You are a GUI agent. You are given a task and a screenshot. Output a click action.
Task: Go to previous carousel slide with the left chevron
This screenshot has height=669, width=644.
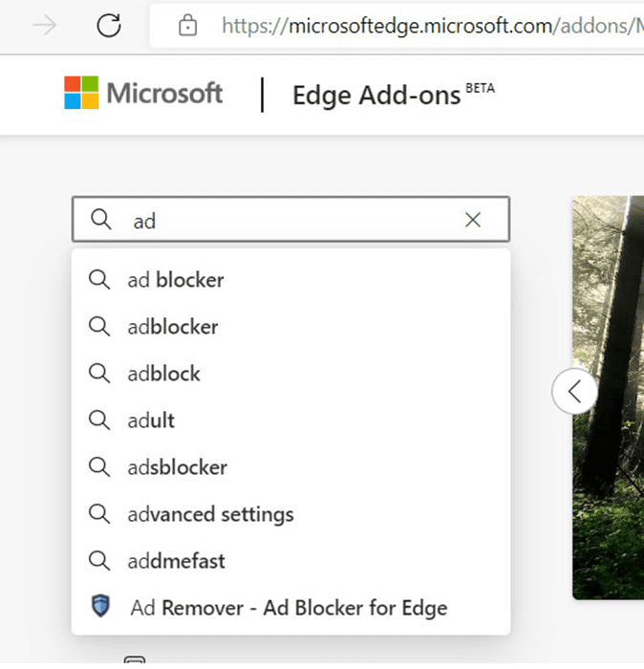pyautogui.click(x=574, y=392)
